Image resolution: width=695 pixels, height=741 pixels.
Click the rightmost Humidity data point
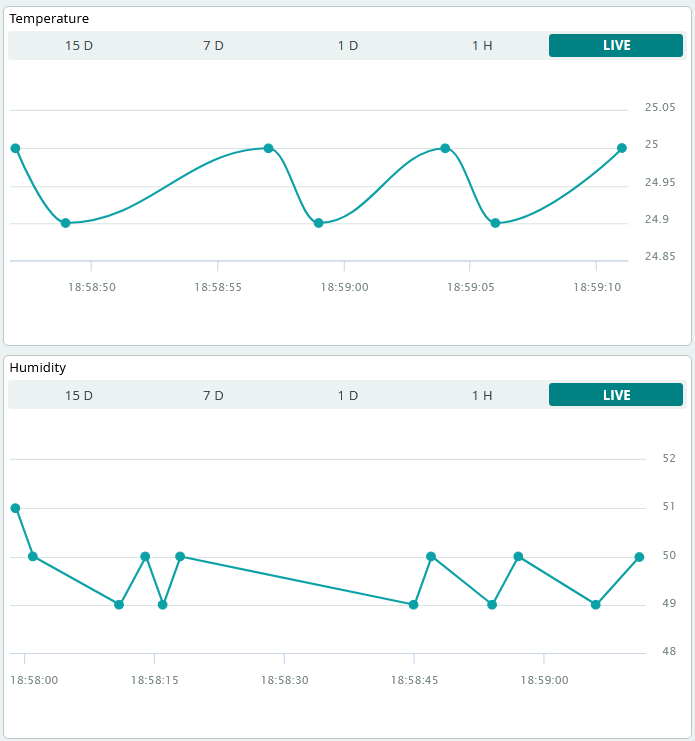point(639,556)
